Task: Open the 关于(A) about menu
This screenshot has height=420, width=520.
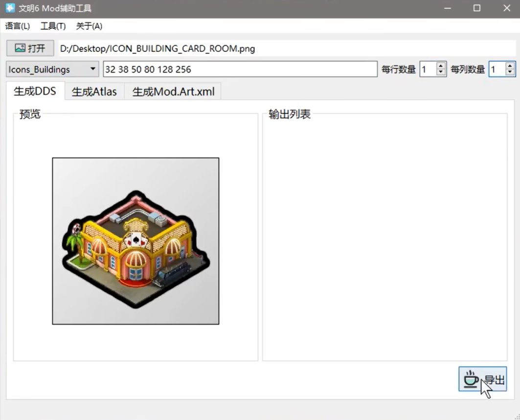Action: point(89,26)
